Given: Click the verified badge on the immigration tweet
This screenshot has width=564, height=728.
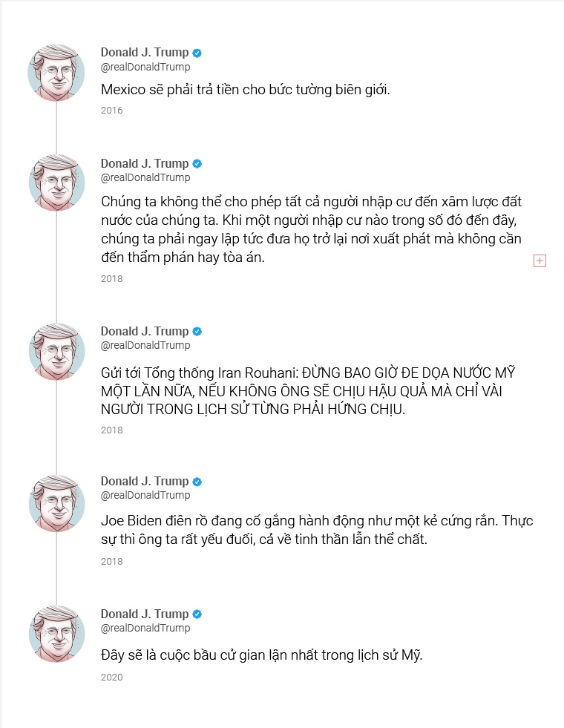Looking at the screenshot, I should pyautogui.click(x=197, y=164).
